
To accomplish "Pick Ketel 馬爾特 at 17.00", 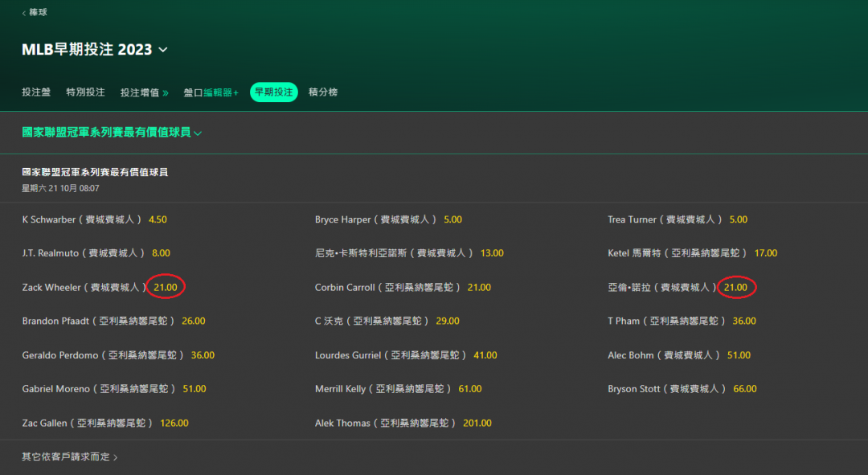I will pyautogui.click(x=766, y=253).
